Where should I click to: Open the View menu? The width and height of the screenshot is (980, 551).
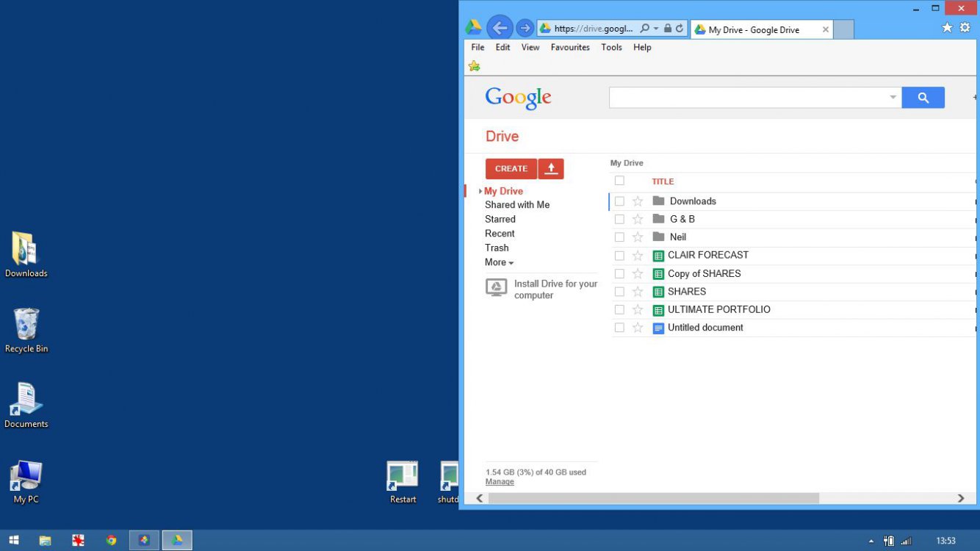(530, 47)
